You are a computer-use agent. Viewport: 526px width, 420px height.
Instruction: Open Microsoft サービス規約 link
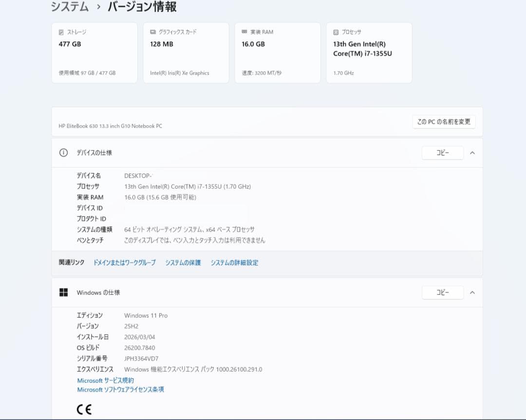coord(105,381)
